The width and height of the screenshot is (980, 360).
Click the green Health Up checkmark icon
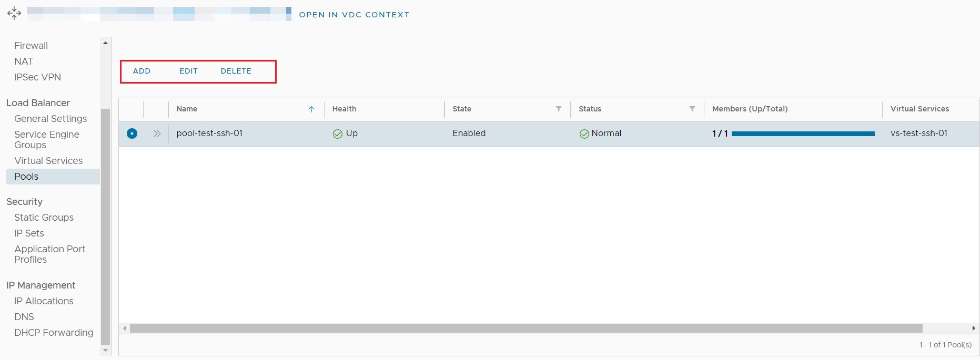(338, 134)
